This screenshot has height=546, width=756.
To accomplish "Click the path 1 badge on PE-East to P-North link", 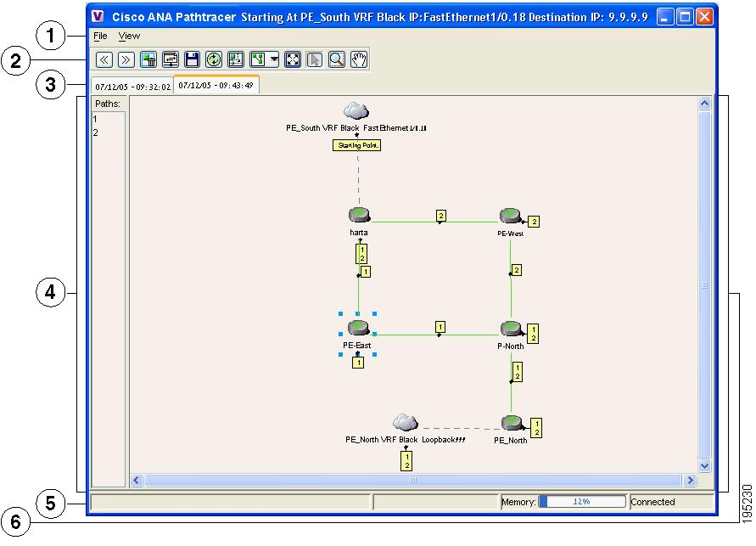I will pos(440,327).
